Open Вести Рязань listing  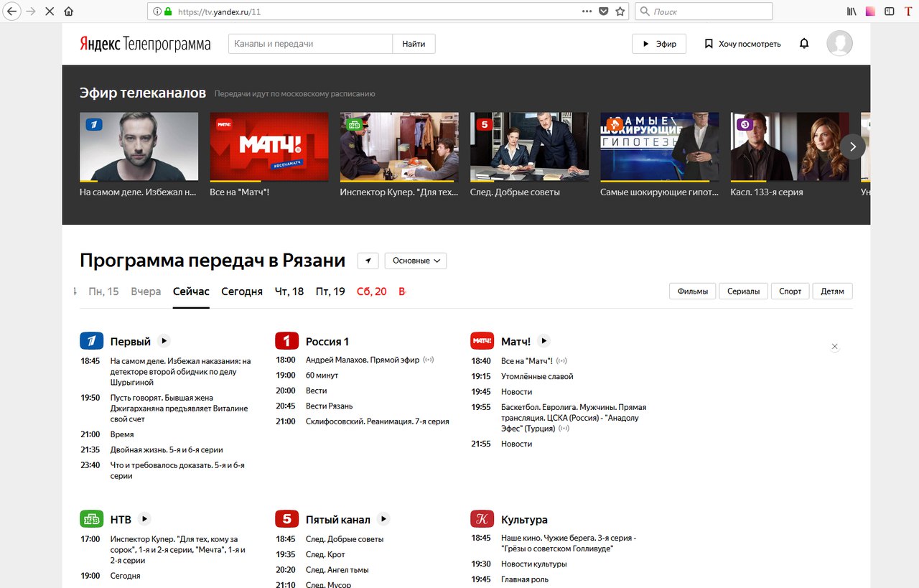[330, 406]
